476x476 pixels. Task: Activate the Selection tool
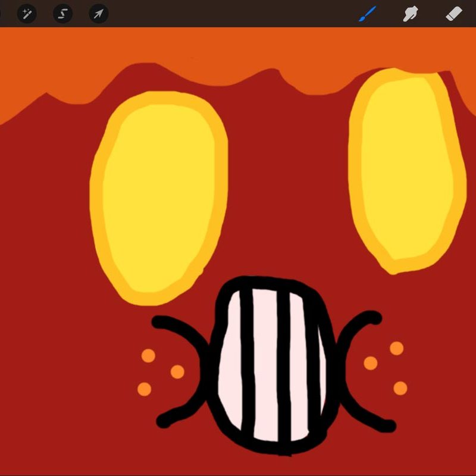click(x=62, y=13)
